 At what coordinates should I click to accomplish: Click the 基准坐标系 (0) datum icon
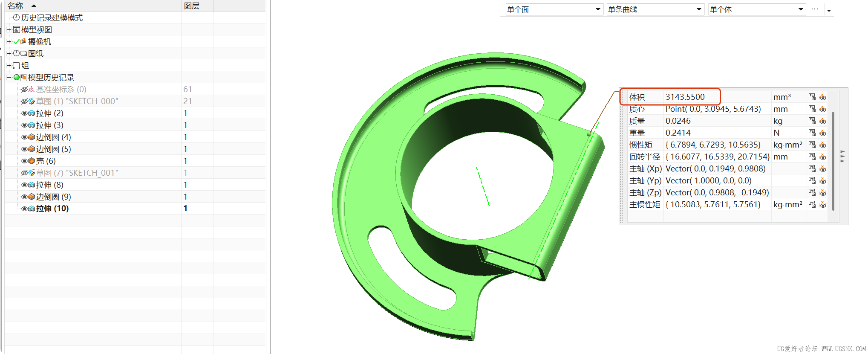[x=32, y=89]
